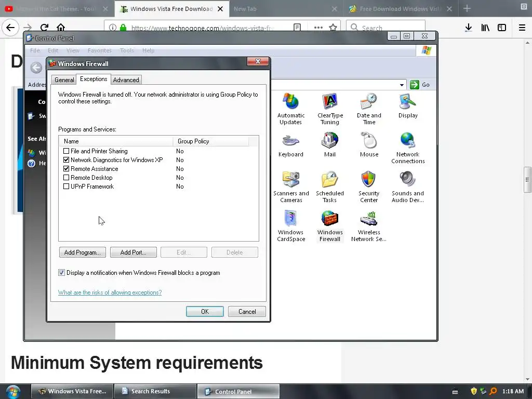Go to the browser home icon

point(61,28)
